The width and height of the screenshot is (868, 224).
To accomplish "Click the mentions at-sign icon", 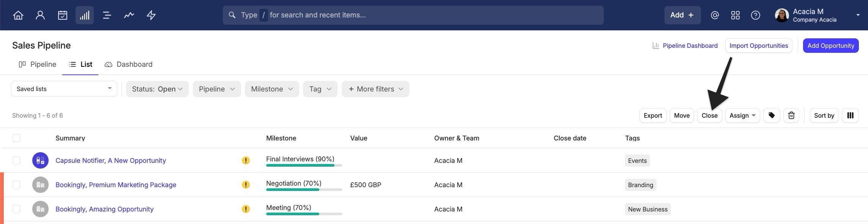I will tap(715, 15).
